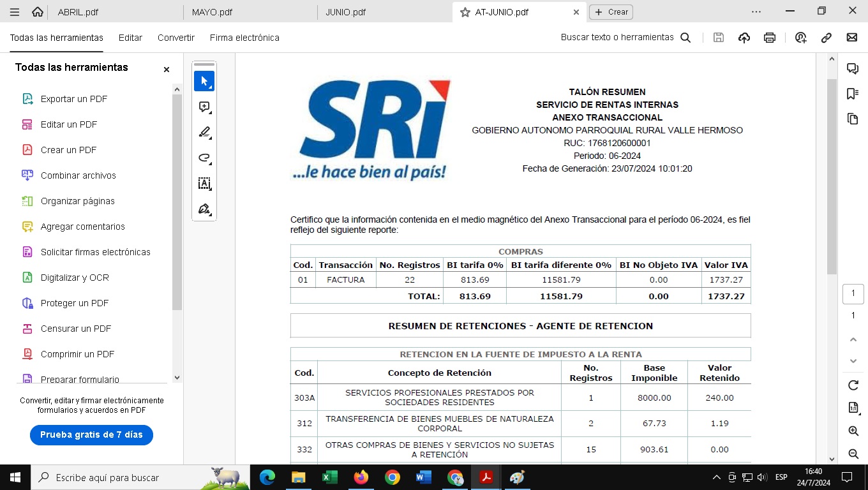
Task: Star the AT-JUNIO.pdf document
Action: point(465,12)
